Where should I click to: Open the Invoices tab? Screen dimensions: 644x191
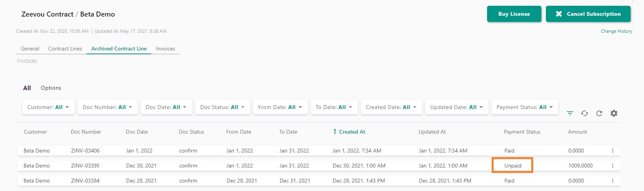165,49
